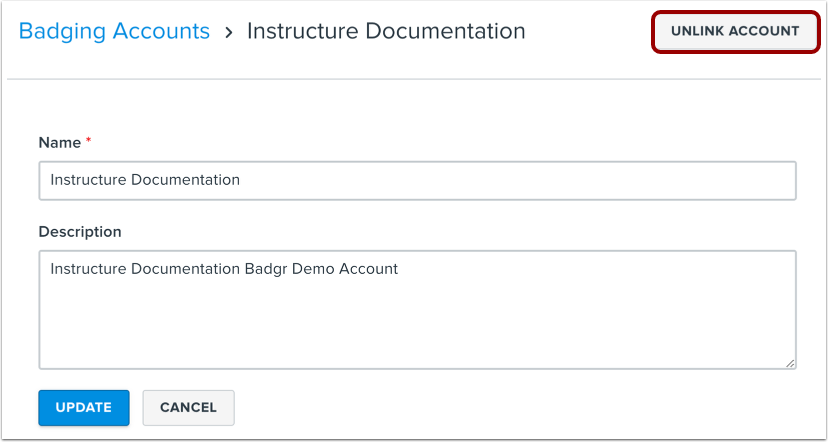Click the divider line below the header

[414, 79]
